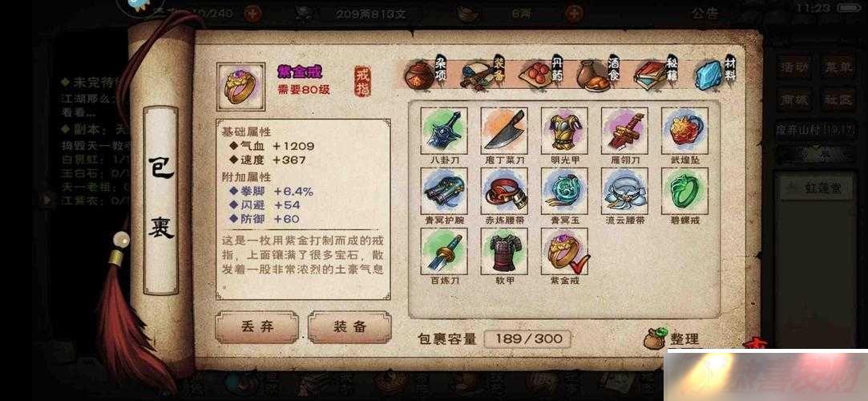Select the 流云腰带 belt icon

(x=624, y=191)
